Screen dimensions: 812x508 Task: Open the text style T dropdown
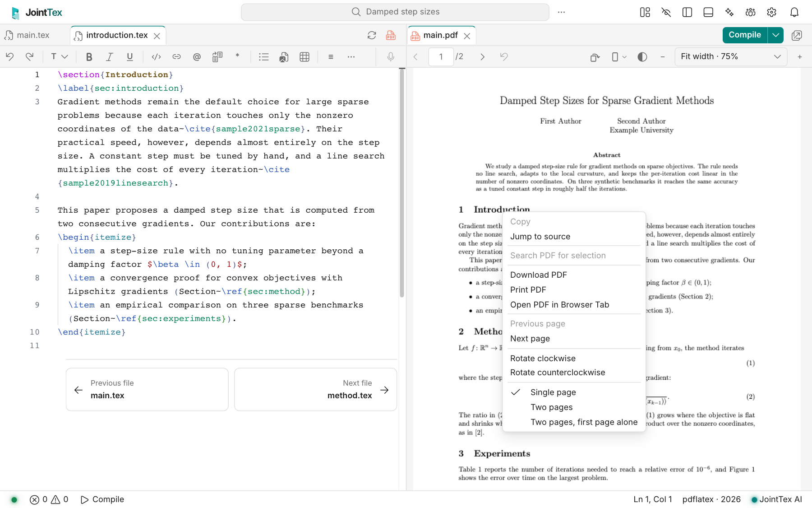click(59, 57)
